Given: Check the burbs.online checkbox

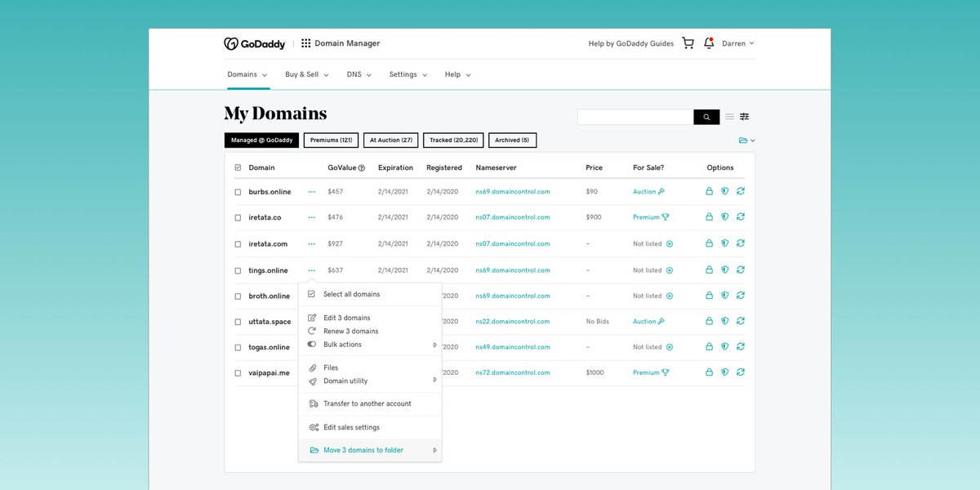Looking at the screenshot, I should pyautogui.click(x=238, y=192).
